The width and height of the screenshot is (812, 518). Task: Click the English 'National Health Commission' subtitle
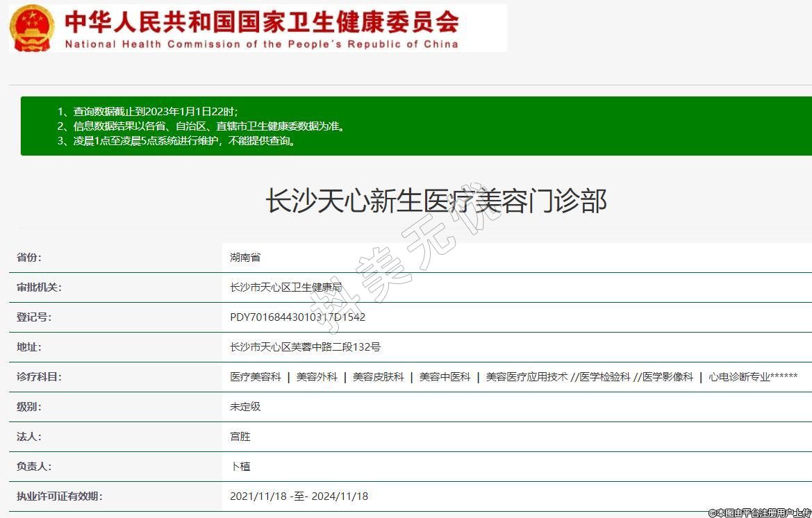262,44
